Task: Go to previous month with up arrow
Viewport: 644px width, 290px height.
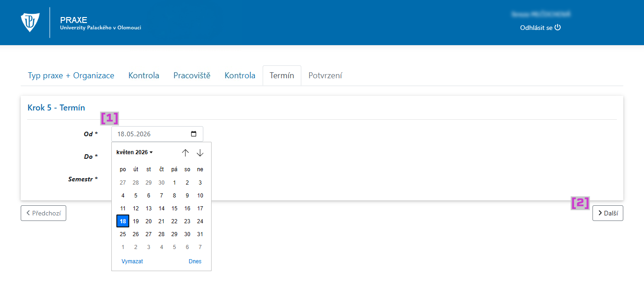Action: pos(185,153)
